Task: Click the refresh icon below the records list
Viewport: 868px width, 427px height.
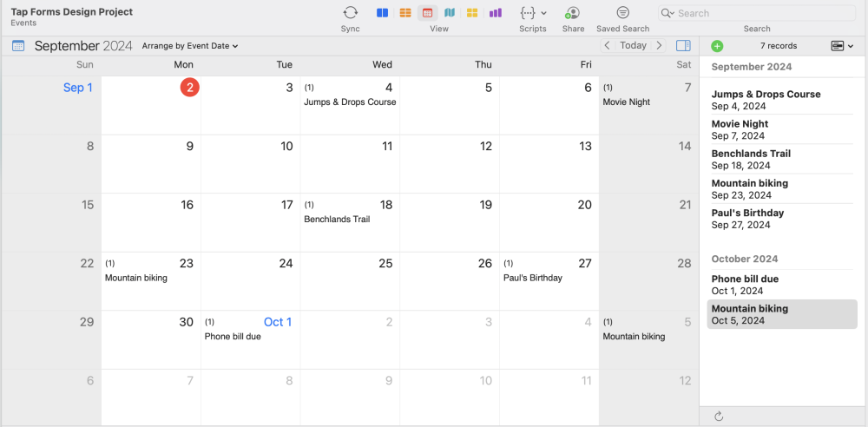Action: [x=719, y=416]
